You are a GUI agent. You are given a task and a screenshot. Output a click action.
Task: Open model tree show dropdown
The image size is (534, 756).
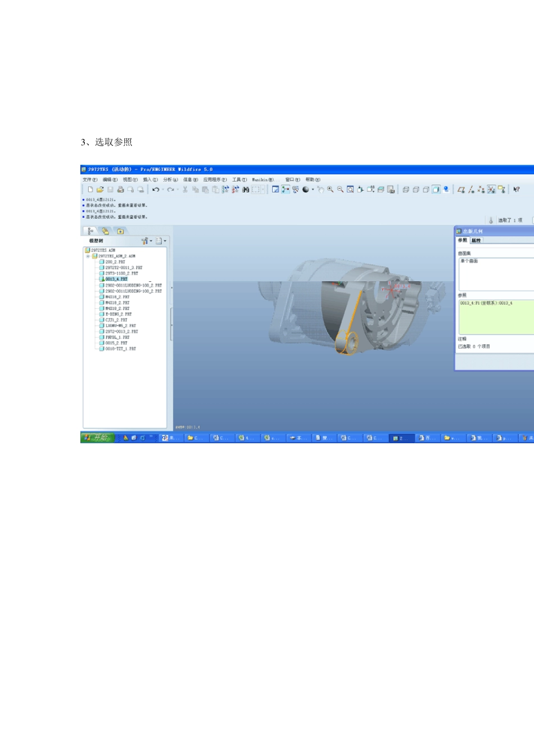161,241
